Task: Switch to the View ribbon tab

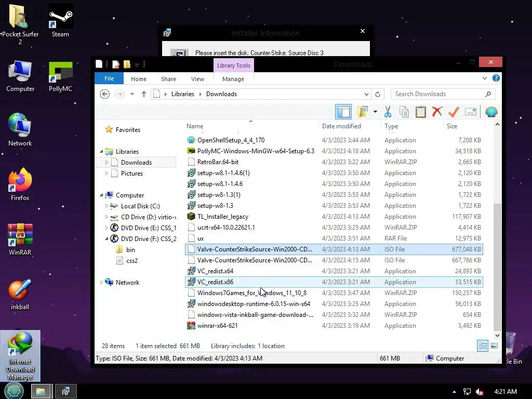Action: coord(197,79)
